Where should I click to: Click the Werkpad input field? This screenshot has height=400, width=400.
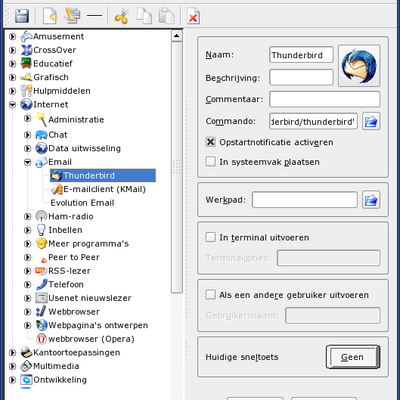pyautogui.click(x=305, y=200)
